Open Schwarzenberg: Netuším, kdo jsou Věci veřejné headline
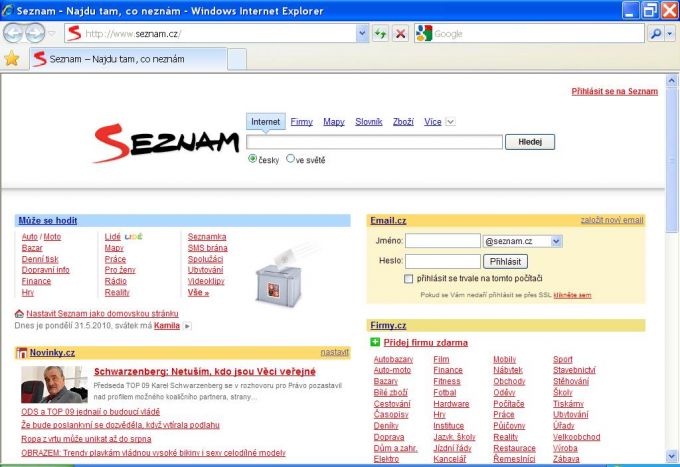 tap(205, 372)
